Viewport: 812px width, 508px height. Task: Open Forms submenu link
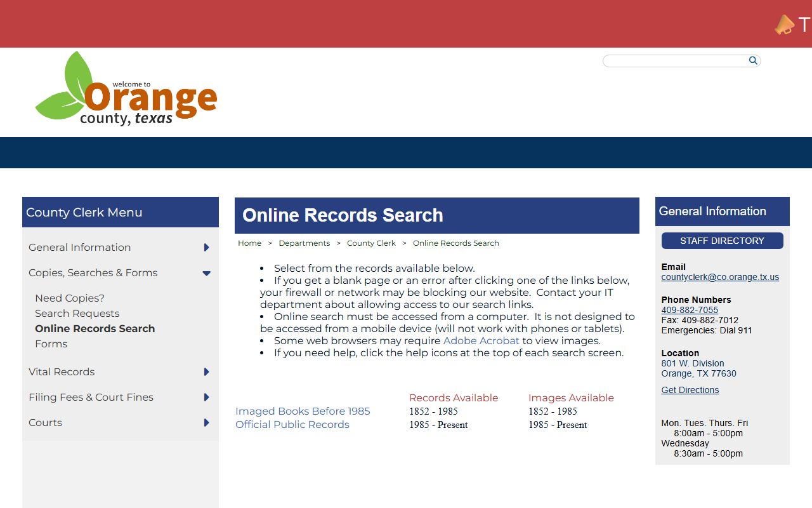(x=51, y=344)
